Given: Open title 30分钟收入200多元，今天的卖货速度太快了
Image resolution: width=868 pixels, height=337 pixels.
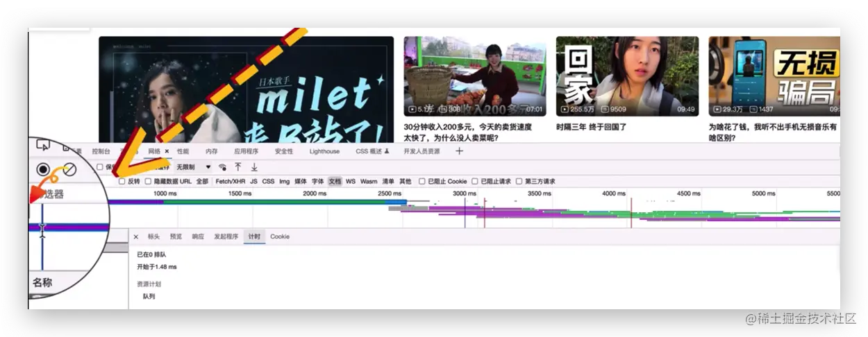Looking at the screenshot, I should coord(468,132).
